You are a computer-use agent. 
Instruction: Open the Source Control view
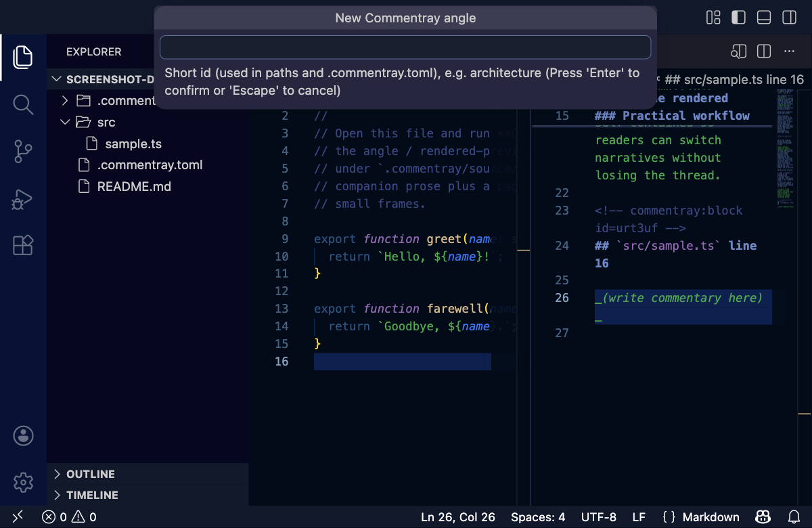(x=23, y=152)
